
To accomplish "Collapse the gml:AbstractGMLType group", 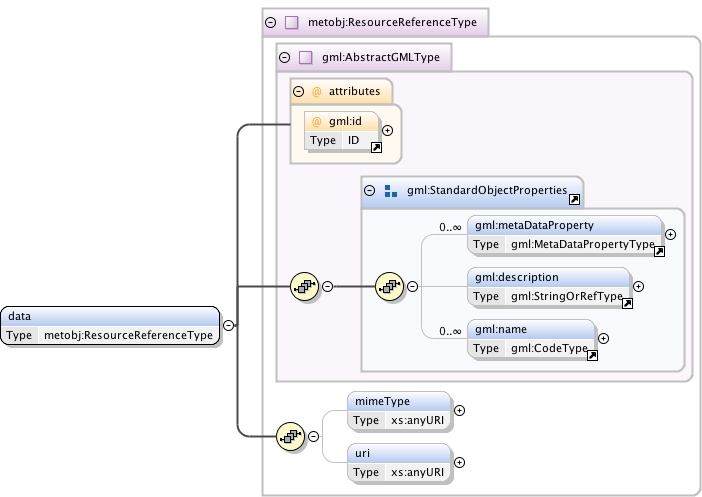I will tap(284, 57).
